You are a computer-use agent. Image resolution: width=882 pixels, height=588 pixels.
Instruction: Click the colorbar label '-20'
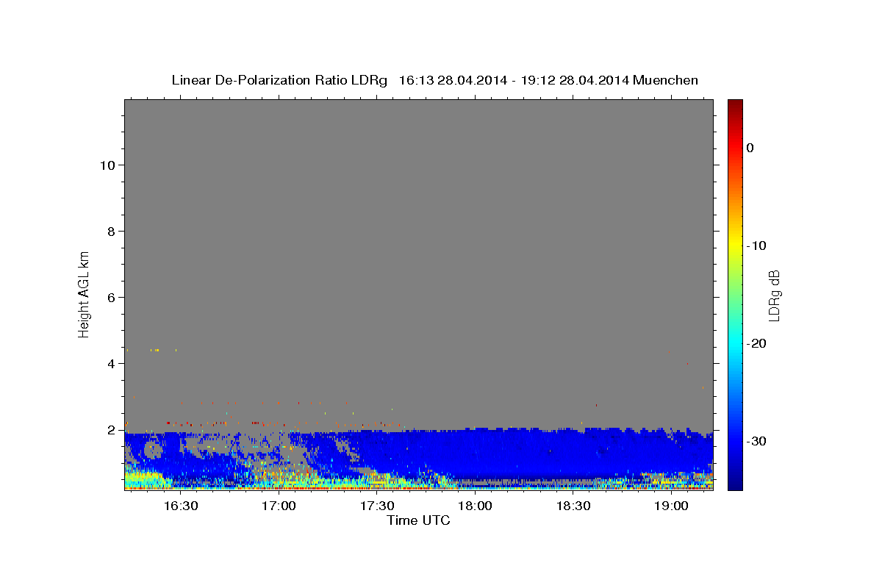(x=756, y=343)
